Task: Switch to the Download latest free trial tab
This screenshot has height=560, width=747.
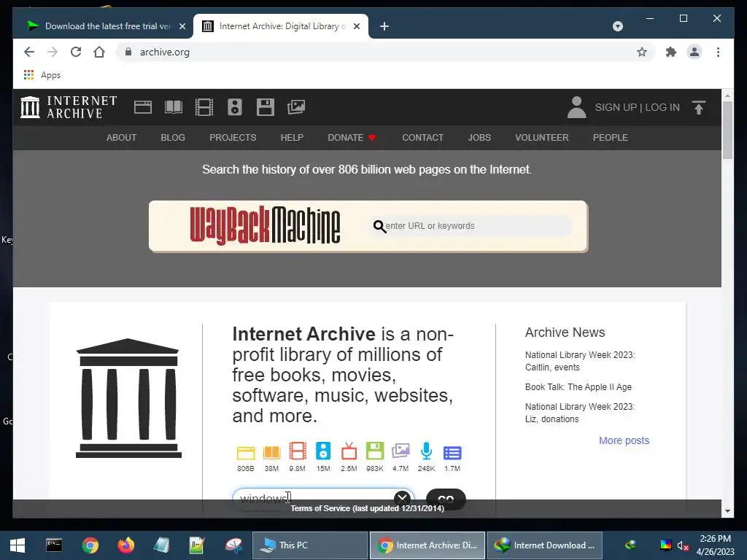Action: pyautogui.click(x=99, y=26)
